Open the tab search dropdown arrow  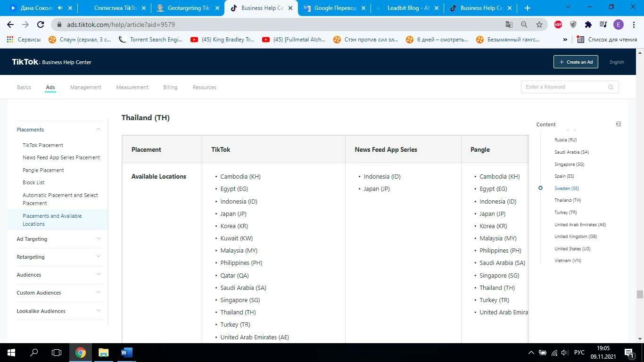point(568,7)
